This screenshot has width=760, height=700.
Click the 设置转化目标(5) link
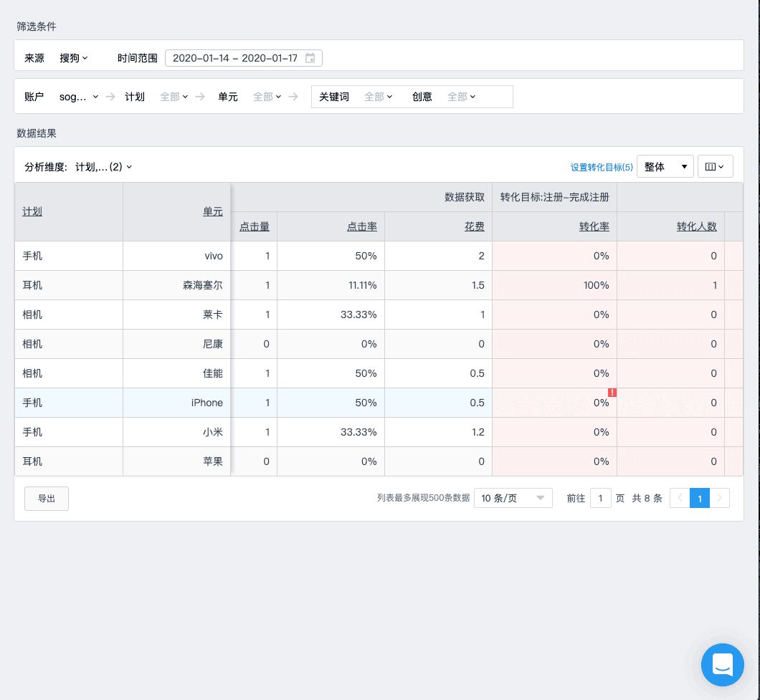pos(602,167)
